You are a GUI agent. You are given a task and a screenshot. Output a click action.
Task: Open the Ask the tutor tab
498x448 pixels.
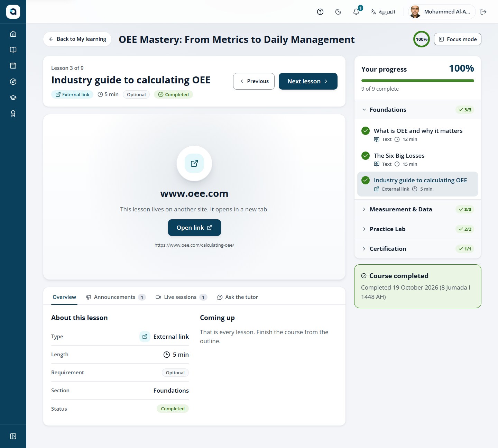point(238,297)
